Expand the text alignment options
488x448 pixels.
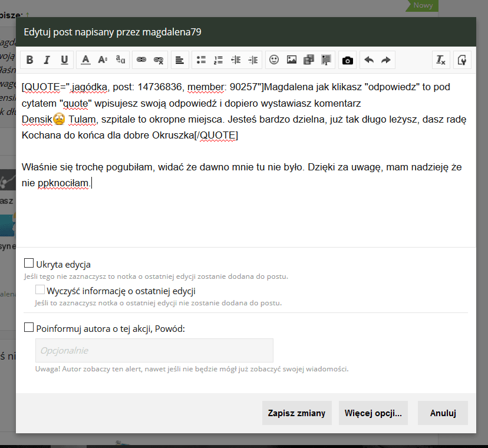pyautogui.click(x=180, y=60)
